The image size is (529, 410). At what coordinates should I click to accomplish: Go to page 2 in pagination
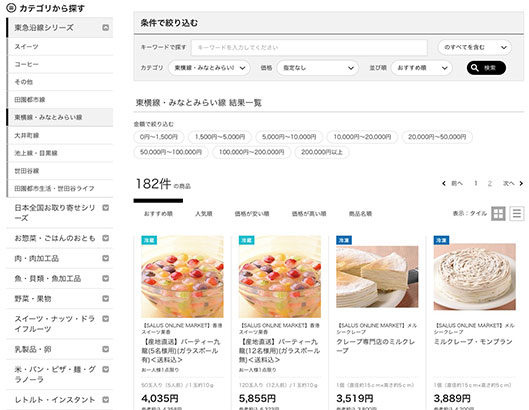tap(490, 184)
